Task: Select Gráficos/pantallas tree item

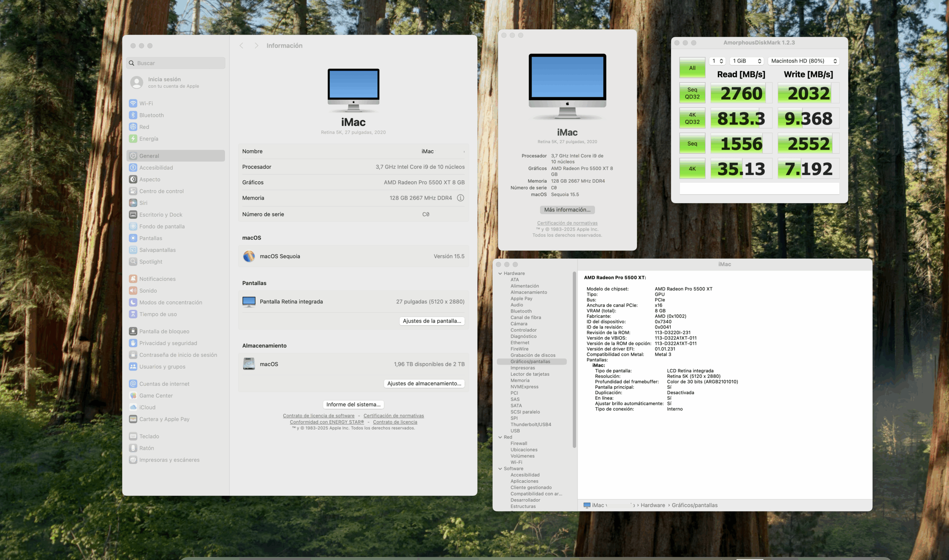Action: 532,361
